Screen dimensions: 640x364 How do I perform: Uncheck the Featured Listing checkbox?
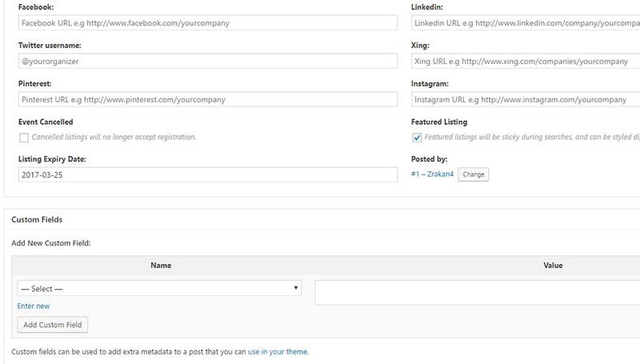coord(417,138)
